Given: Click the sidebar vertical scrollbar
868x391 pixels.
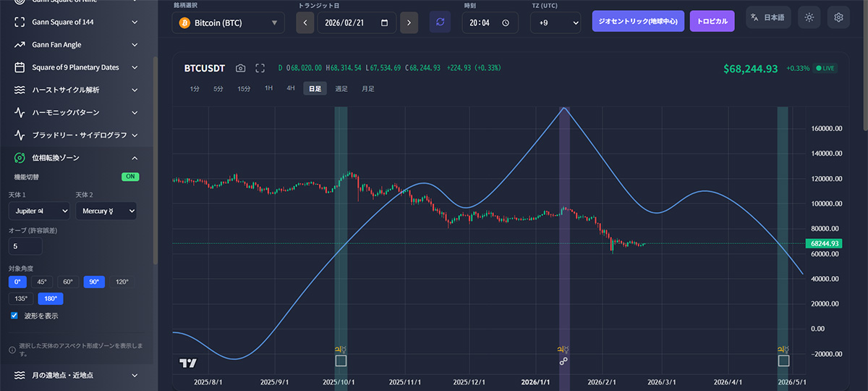Looking at the screenshot, I should (x=155, y=159).
